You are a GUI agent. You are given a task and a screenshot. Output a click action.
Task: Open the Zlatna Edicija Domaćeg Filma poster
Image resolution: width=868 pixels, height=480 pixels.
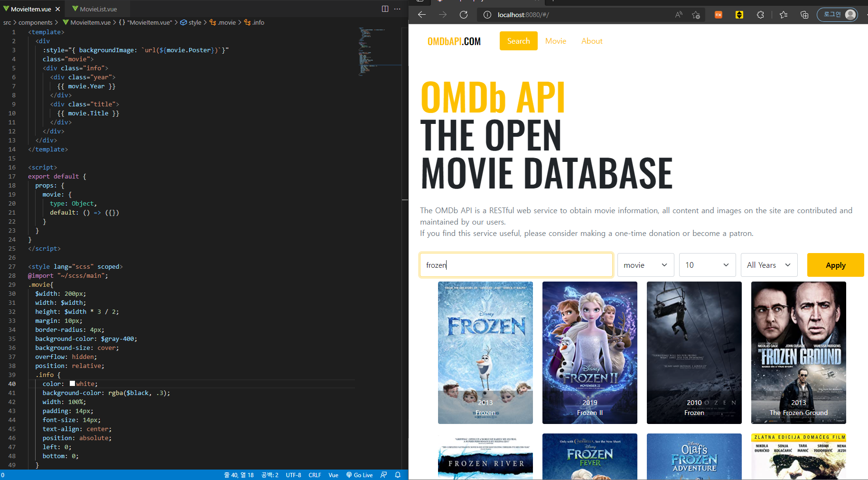[x=798, y=456]
